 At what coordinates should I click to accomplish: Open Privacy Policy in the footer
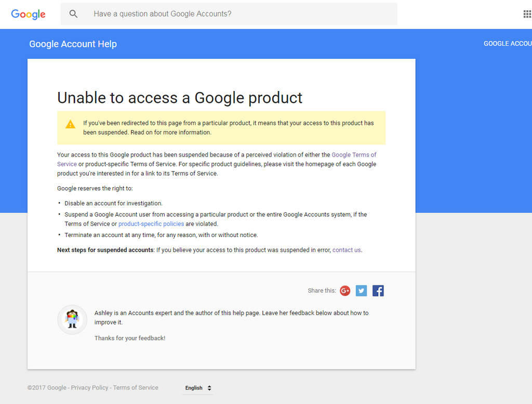[x=89, y=387]
